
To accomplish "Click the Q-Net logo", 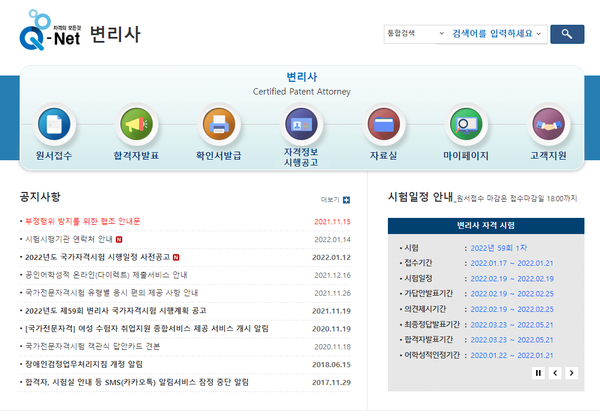I will click(x=50, y=30).
